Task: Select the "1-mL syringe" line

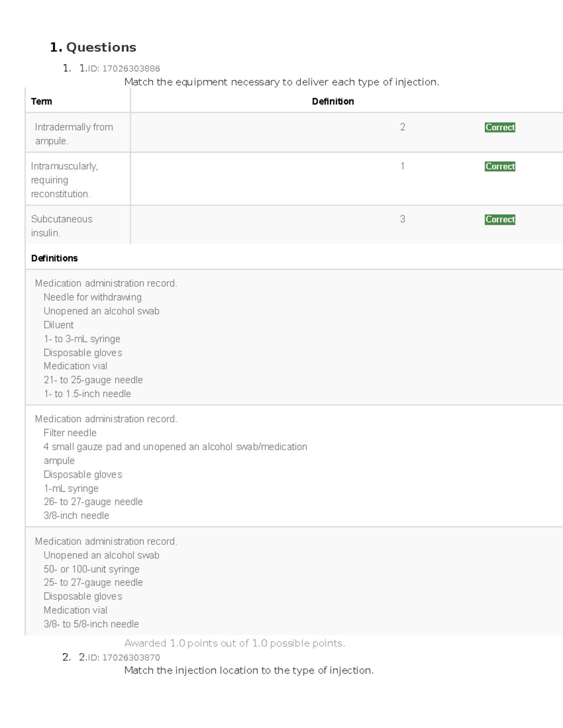Action: pos(71,488)
